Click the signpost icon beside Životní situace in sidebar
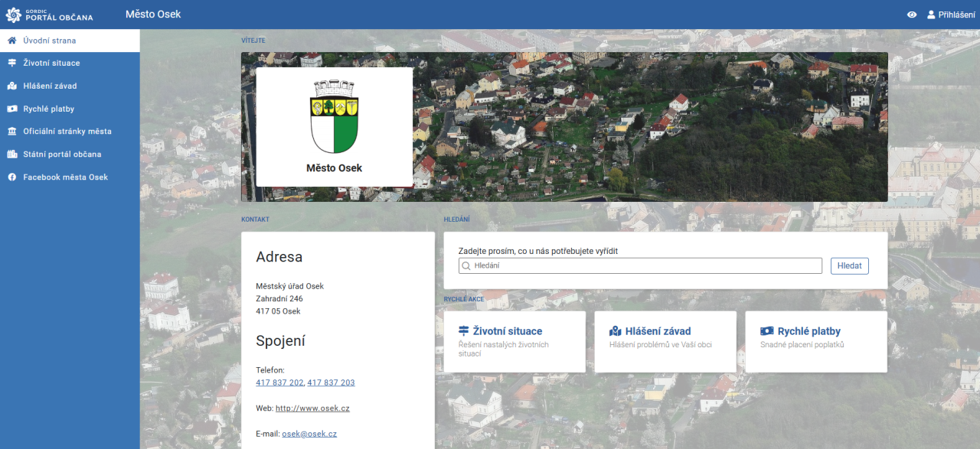The height and width of the screenshot is (449, 980). tap(12, 63)
